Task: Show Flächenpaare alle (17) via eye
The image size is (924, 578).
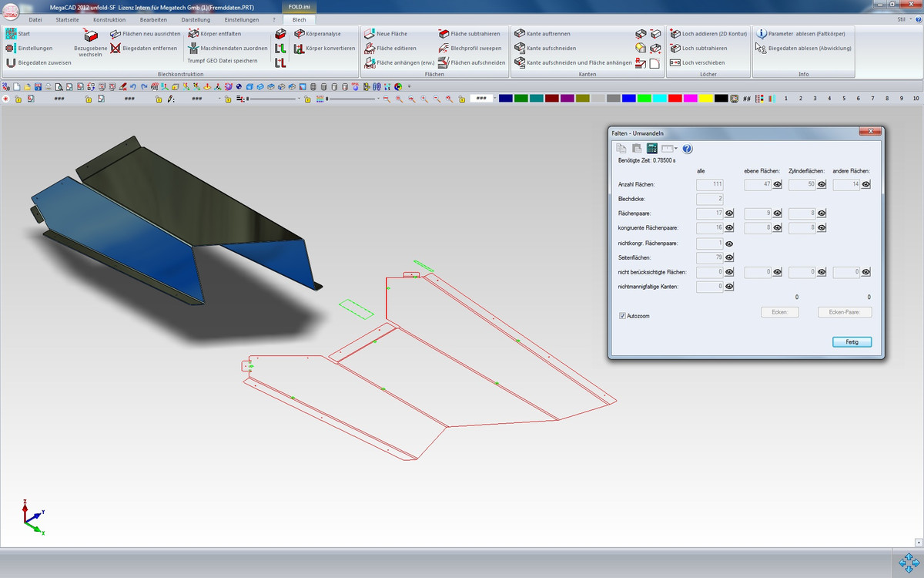Action: tap(729, 213)
